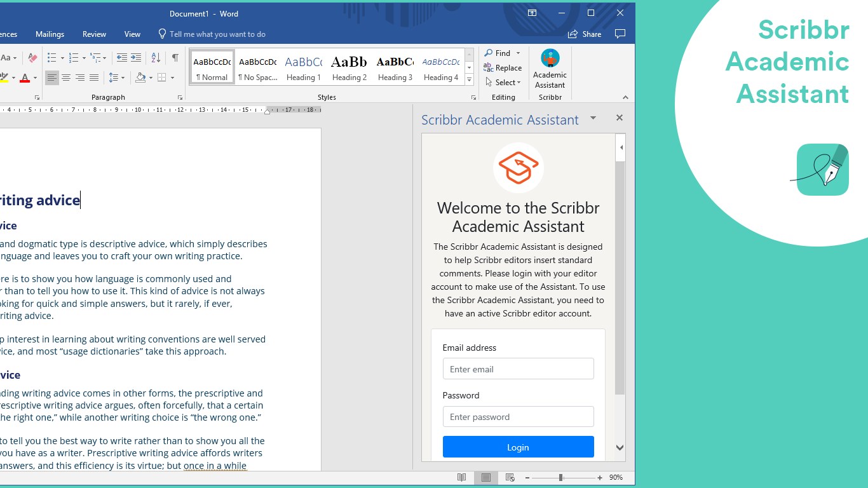Screen dimensions: 868x488
Task: Apply the Normal style
Action: coord(212,67)
